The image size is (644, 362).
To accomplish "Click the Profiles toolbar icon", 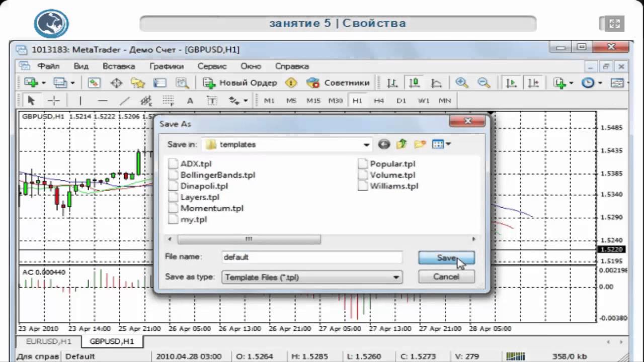I will tap(60, 83).
